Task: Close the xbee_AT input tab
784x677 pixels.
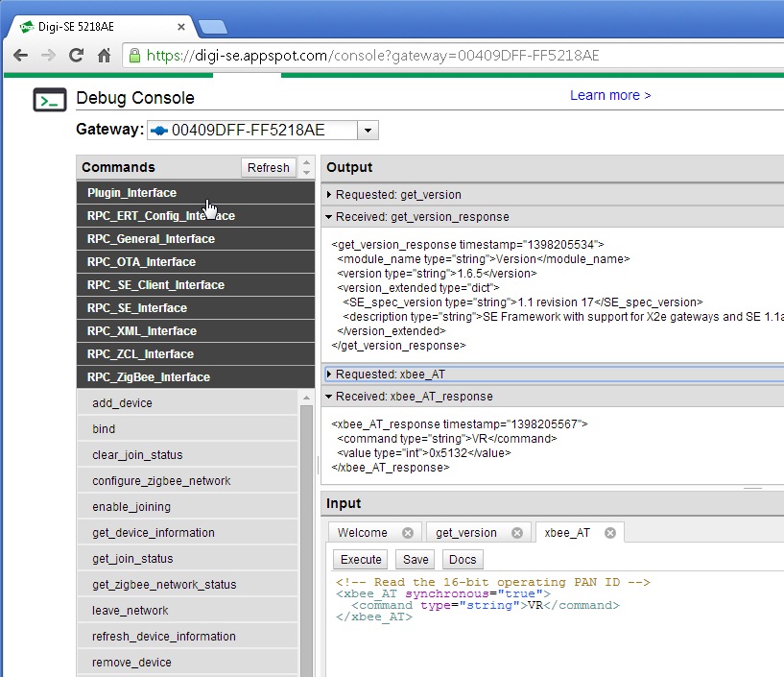Action: tap(609, 533)
